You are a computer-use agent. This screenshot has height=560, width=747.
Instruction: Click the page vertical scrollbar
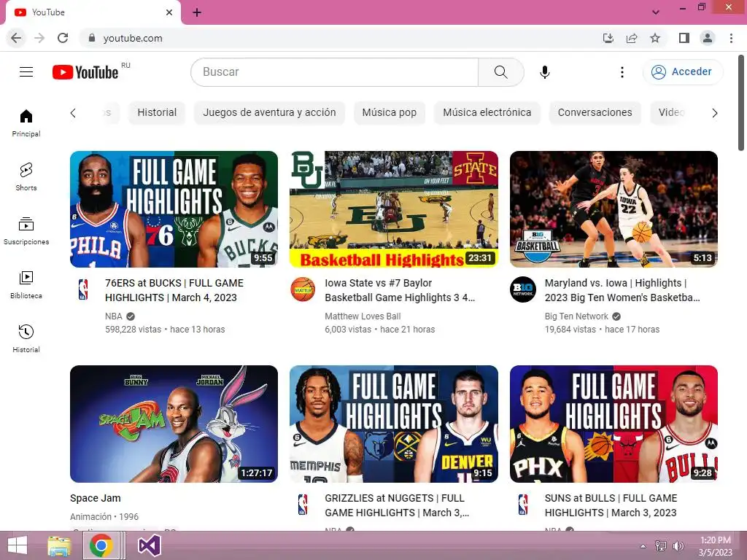[x=741, y=102]
